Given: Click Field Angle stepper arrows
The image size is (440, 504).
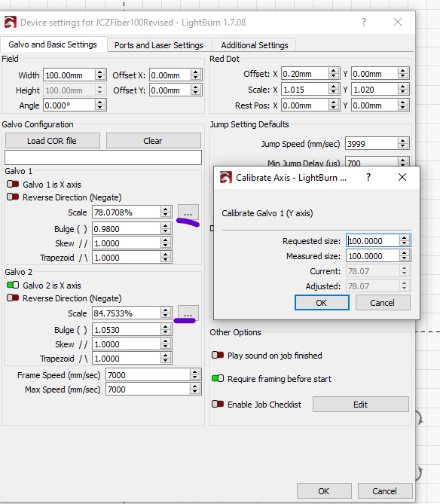Looking at the screenshot, I should (x=100, y=105).
